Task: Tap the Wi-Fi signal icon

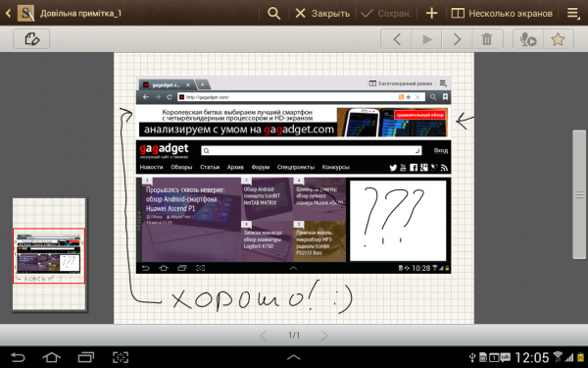Action: click(558, 357)
